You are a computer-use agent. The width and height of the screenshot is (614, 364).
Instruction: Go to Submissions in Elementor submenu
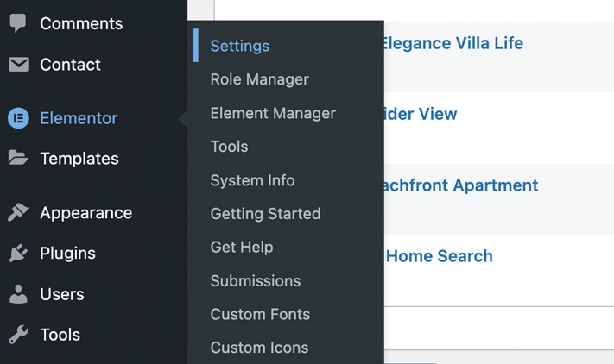tap(256, 280)
